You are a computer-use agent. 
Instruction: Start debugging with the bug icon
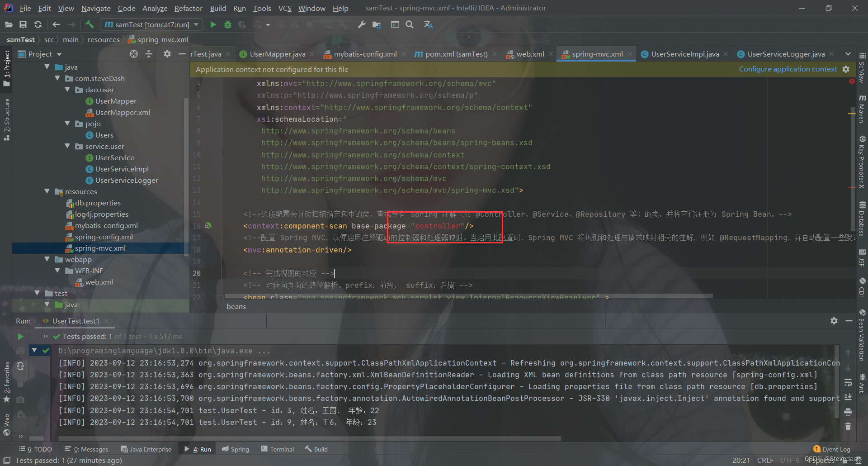[x=228, y=24]
